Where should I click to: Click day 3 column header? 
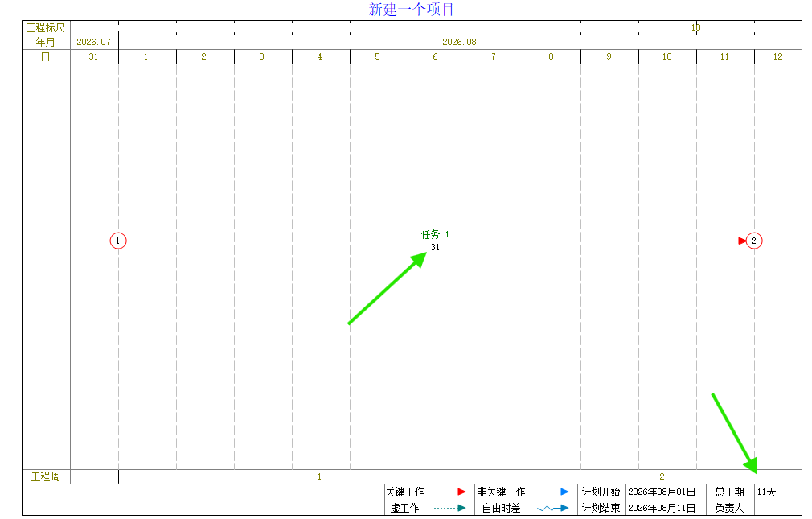pos(263,56)
